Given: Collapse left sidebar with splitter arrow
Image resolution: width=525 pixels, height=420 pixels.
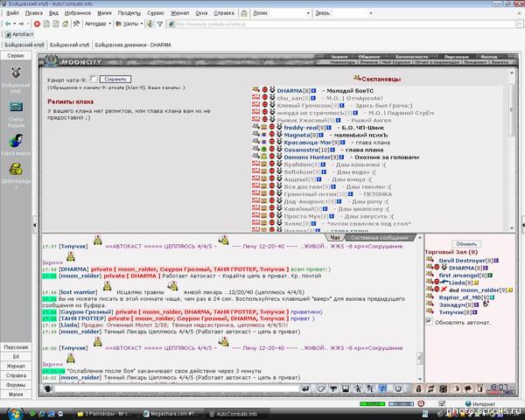Looking at the screenshot, I should point(34,225).
